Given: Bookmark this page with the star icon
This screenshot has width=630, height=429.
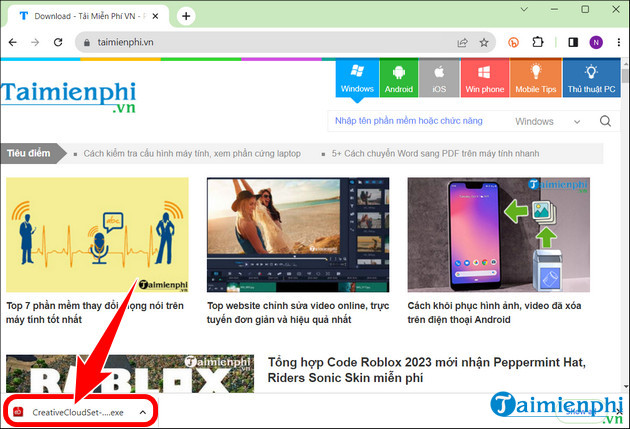Looking at the screenshot, I should click(x=484, y=42).
